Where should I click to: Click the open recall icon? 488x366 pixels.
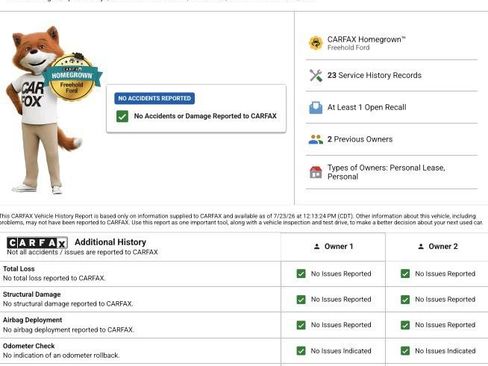tap(316, 107)
